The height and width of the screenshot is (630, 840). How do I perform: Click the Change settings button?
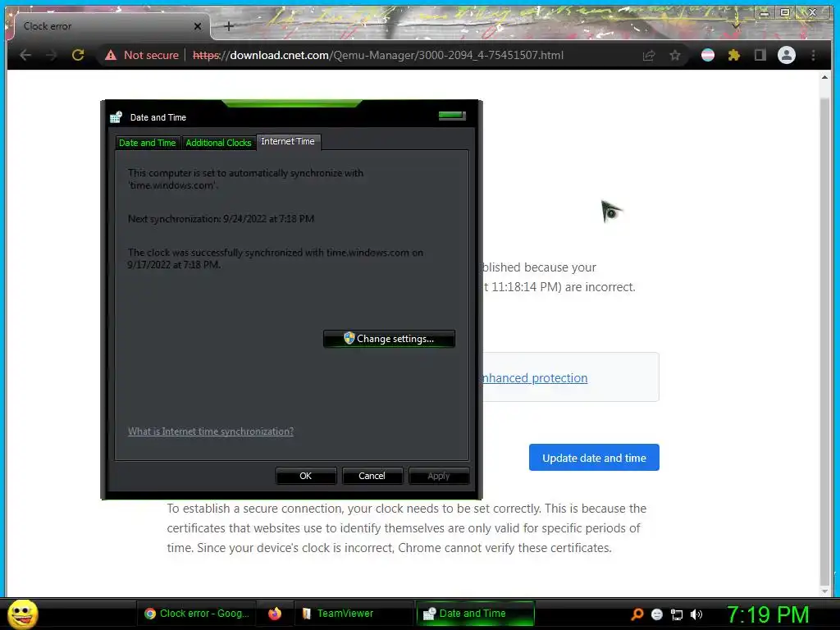click(x=390, y=339)
